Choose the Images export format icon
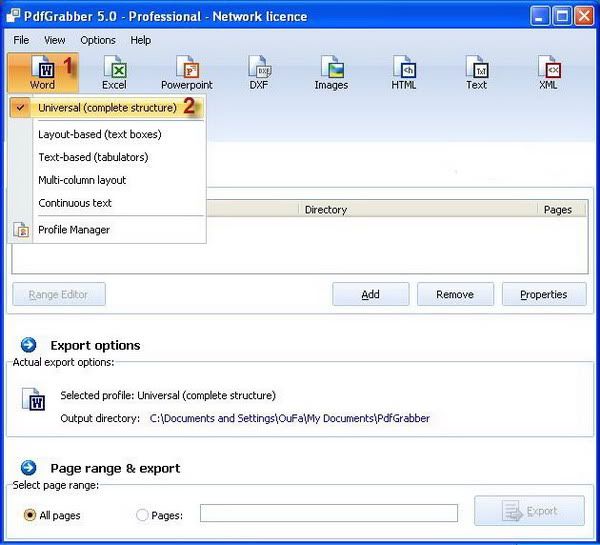This screenshot has height=545, width=600. [331, 73]
